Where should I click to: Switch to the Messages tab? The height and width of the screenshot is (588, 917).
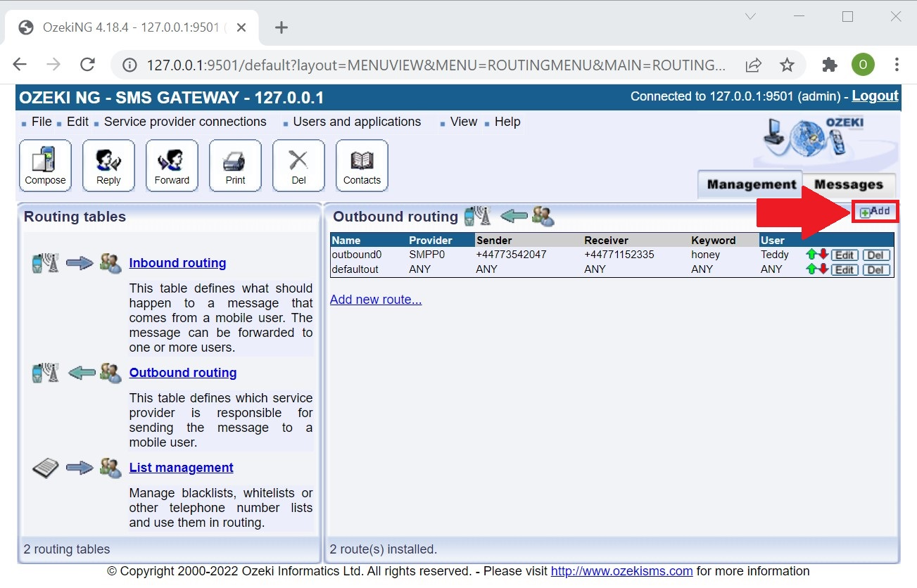click(x=849, y=185)
